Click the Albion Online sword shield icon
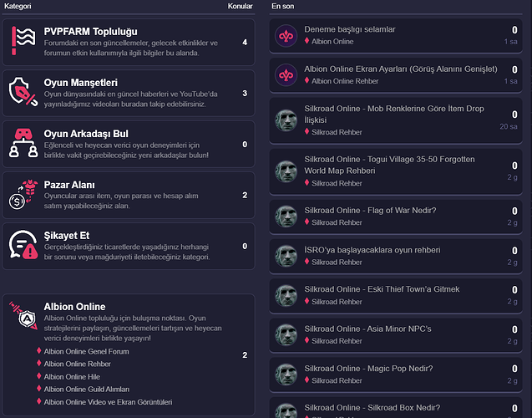Viewport: 532px width, 418px height. [x=23, y=315]
